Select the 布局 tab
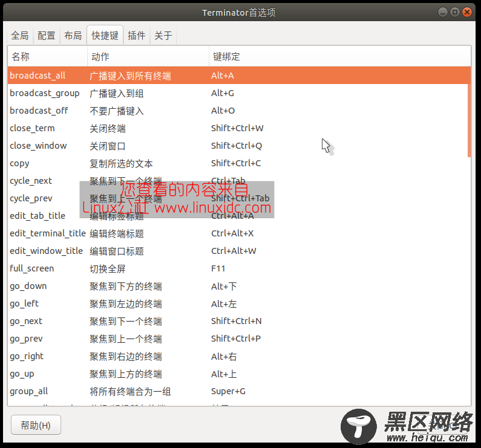Screen dimensions: 481x448 [x=73, y=36]
